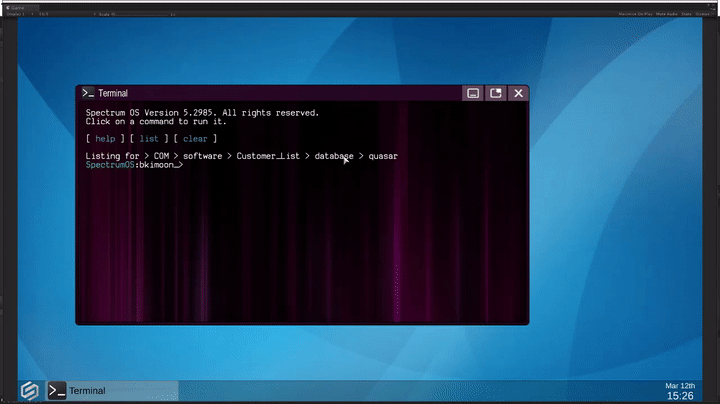
Task: Go to Customer_List in the path
Action: (268, 156)
